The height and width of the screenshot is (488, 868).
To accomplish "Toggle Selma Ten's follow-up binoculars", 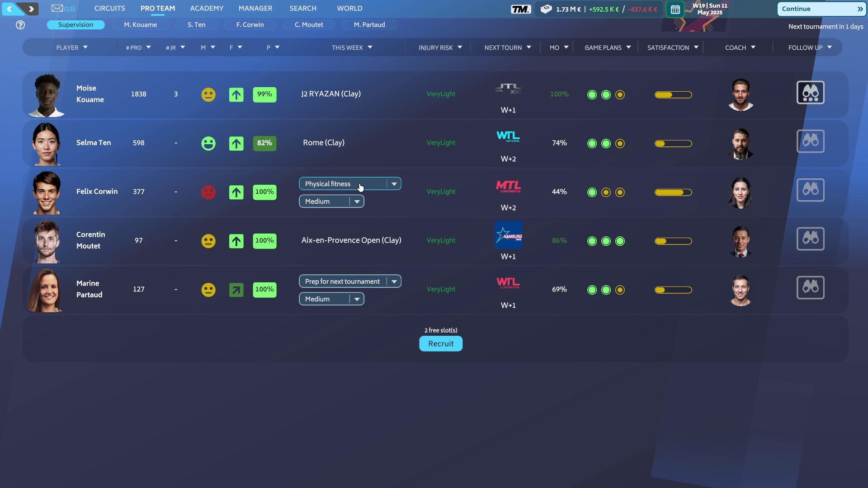I will [810, 141].
